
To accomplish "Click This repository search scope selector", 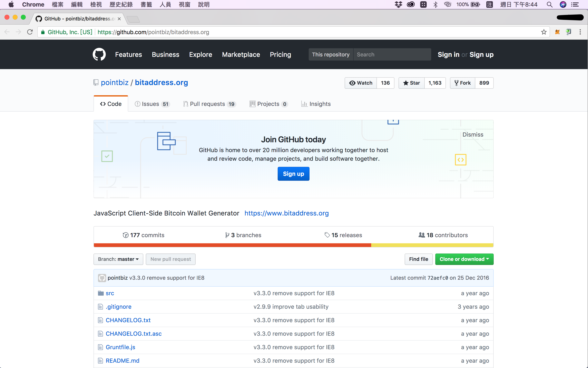I will click(331, 55).
